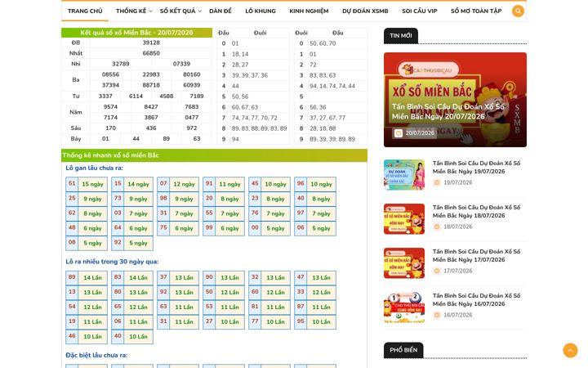Viewport: 588px width, 368px height.
Task: Expand the Sổ Kết Quả dropdown arrow
Action: click(x=199, y=11)
